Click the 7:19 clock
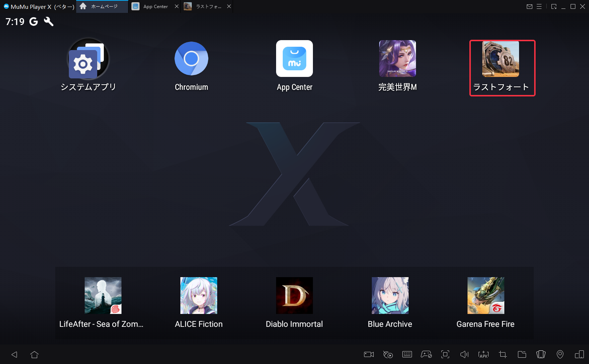Viewport: 589px width, 364px height. pyautogui.click(x=15, y=22)
